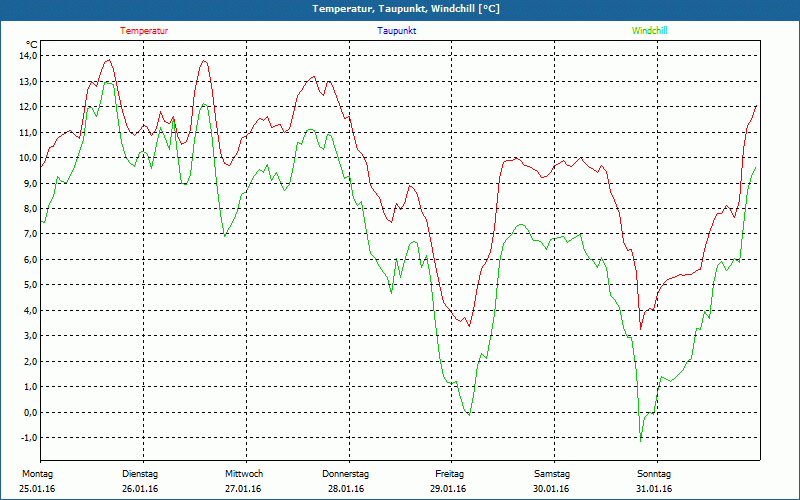The width and height of the screenshot is (800, 500).
Task: Click the blue Taupunkt legend label
Action: (396, 31)
